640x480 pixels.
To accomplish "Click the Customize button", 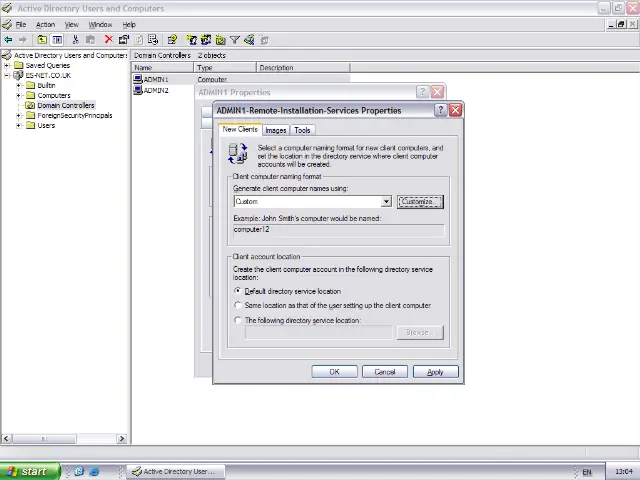I will [x=419, y=202].
